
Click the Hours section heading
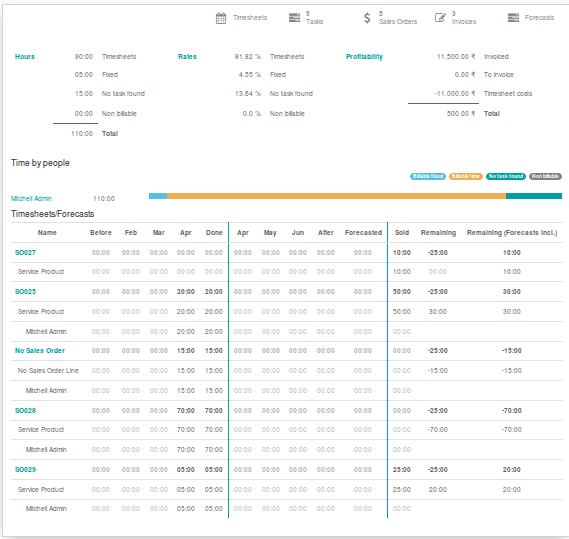click(x=25, y=57)
